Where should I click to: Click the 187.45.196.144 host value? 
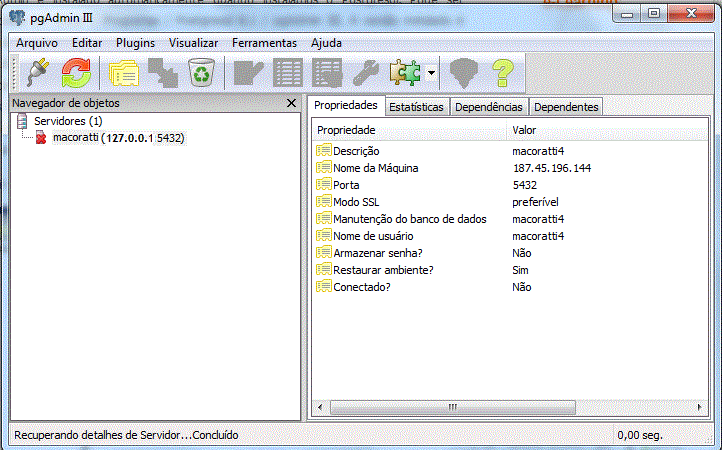(x=552, y=168)
